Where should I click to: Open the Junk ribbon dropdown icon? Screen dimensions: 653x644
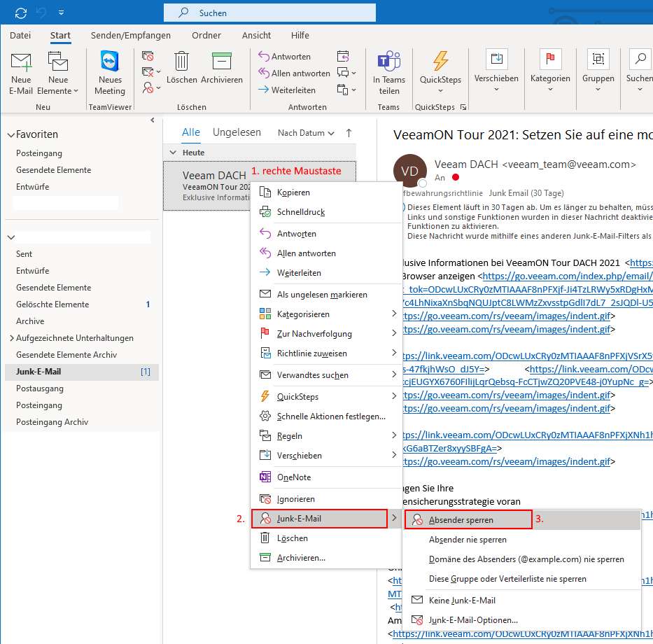(150, 88)
